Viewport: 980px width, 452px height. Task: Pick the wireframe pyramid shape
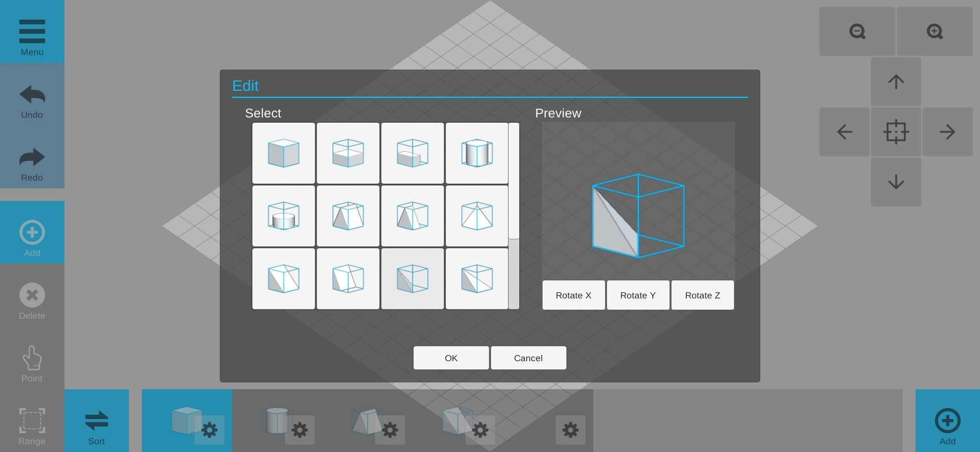(x=476, y=216)
